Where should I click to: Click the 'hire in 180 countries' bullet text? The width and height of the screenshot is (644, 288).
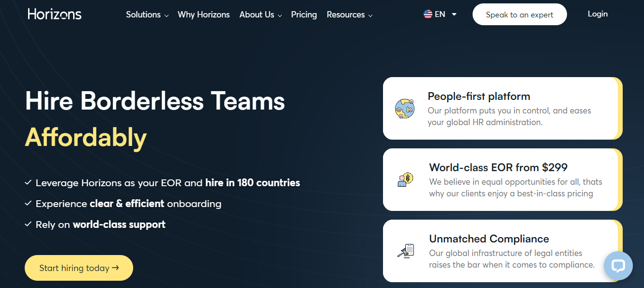pyautogui.click(x=253, y=183)
